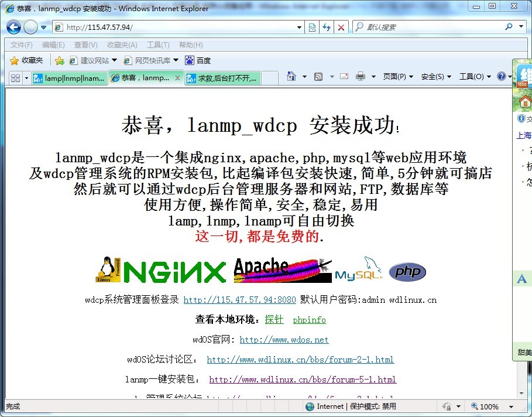The image size is (532, 417).
Task: Click the magnifier search button
Action: [509, 26]
